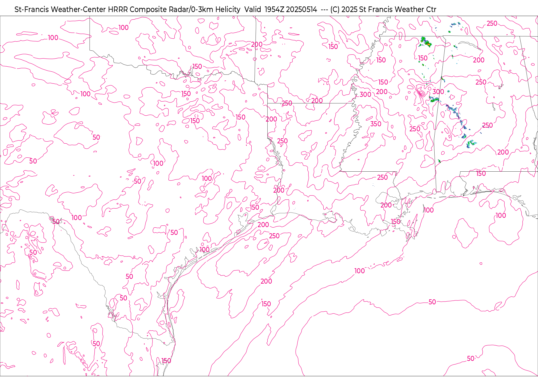Click the '350' helicity contour label
The image size is (538, 392).
pyautogui.click(x=376, y=124)
